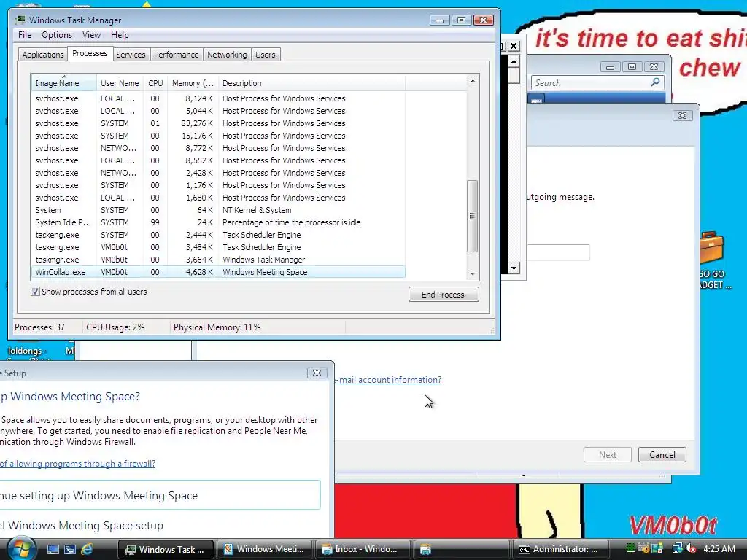This screenshot has width=747, height=560.
Task: Select taskeng.exe row owned by SYSTEM
Action: coord(218,235)
